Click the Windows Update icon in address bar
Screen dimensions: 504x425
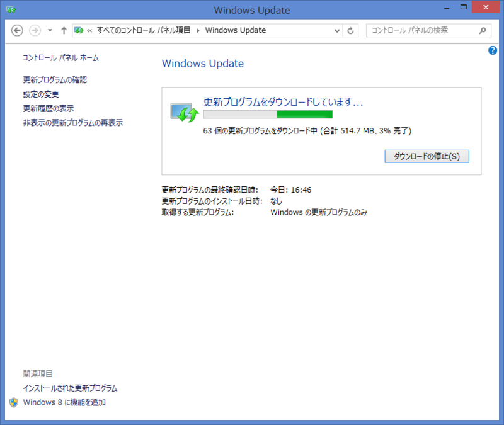[x=79, y=30]
